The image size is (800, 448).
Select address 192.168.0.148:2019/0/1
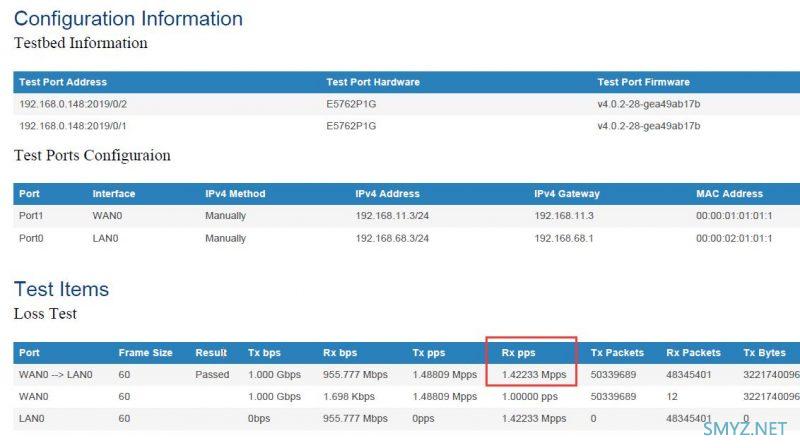(73, 126)
